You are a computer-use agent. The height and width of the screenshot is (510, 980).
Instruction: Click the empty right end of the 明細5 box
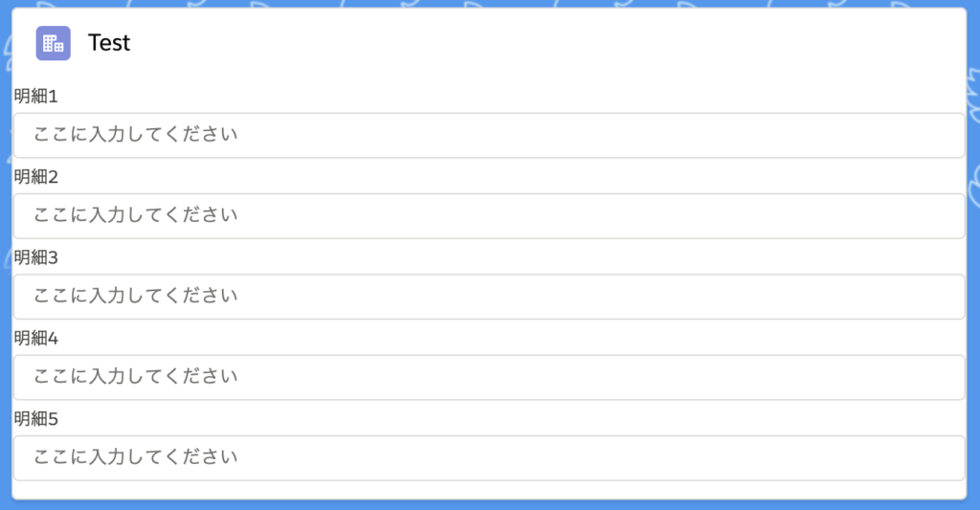[x=875, y=458]
